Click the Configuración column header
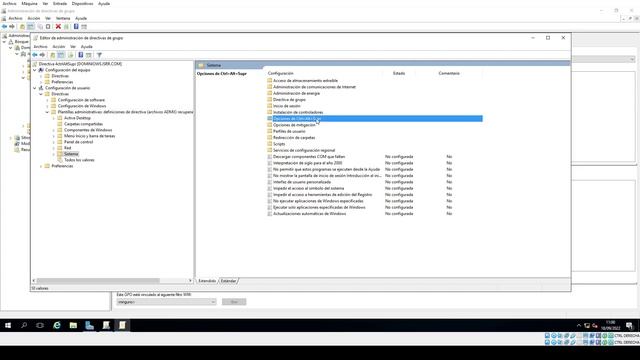The width and height of the screenshot is (640, 360). [x=281, y=73]
